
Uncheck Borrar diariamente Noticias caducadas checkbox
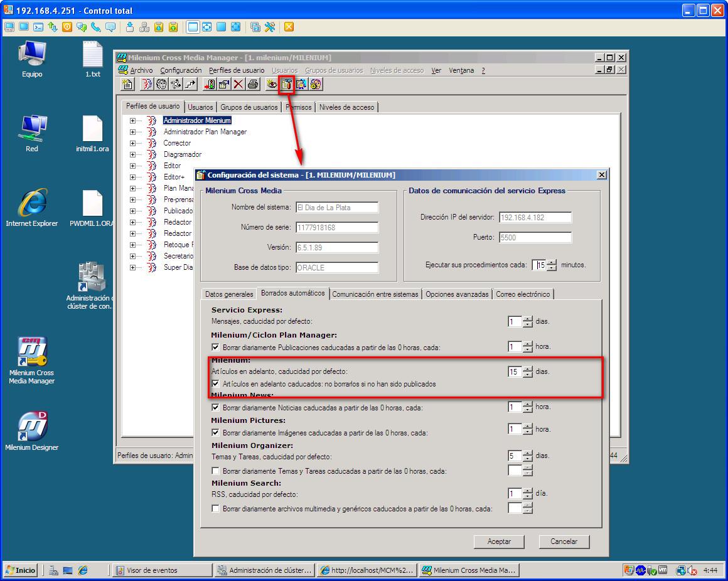216,408
